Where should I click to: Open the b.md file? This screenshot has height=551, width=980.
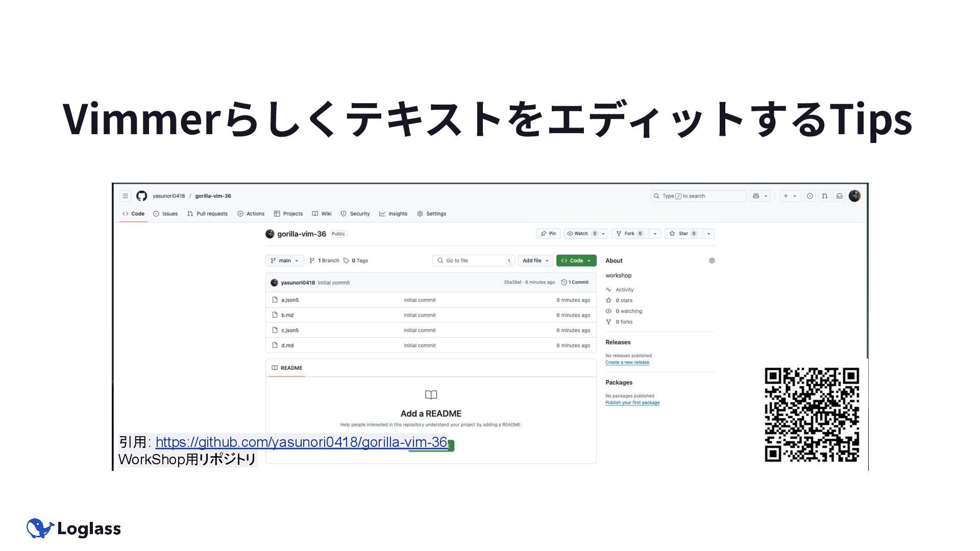pos(287,315)
